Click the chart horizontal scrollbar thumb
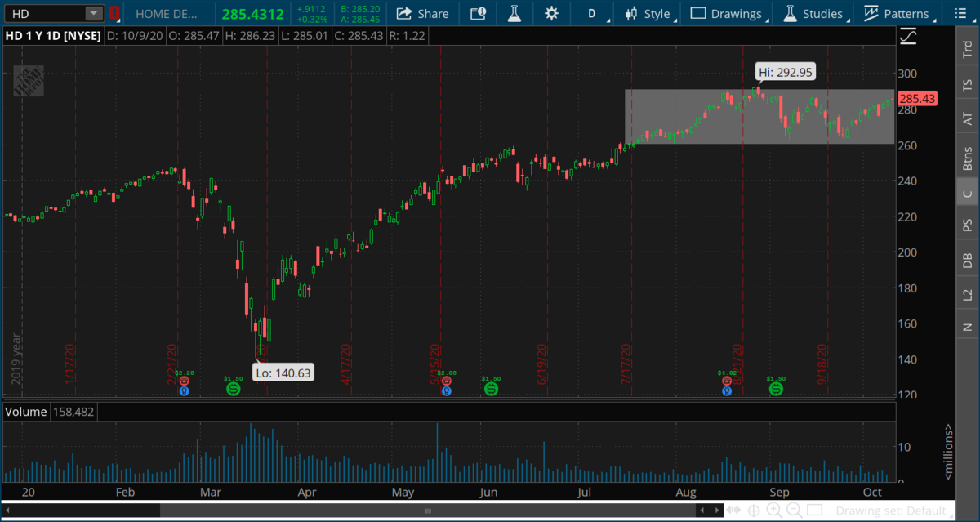Image resolution: width=980 pixels, height=522 pixels. (426, 511)
